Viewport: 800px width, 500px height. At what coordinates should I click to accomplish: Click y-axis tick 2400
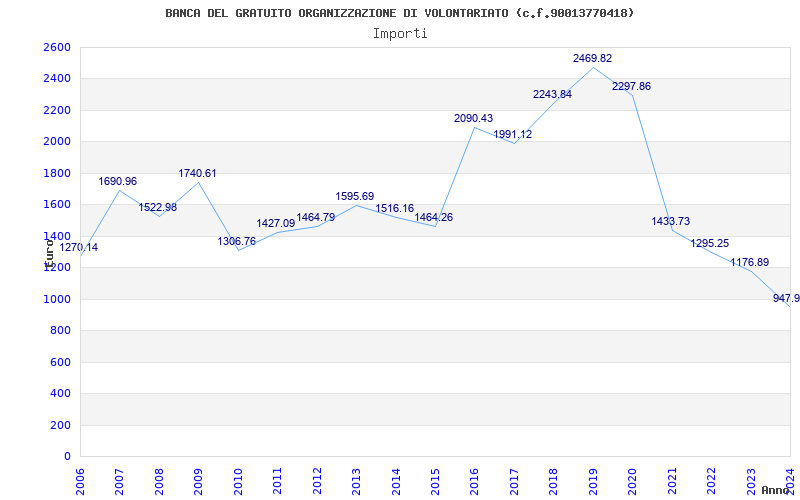[57, 79]
